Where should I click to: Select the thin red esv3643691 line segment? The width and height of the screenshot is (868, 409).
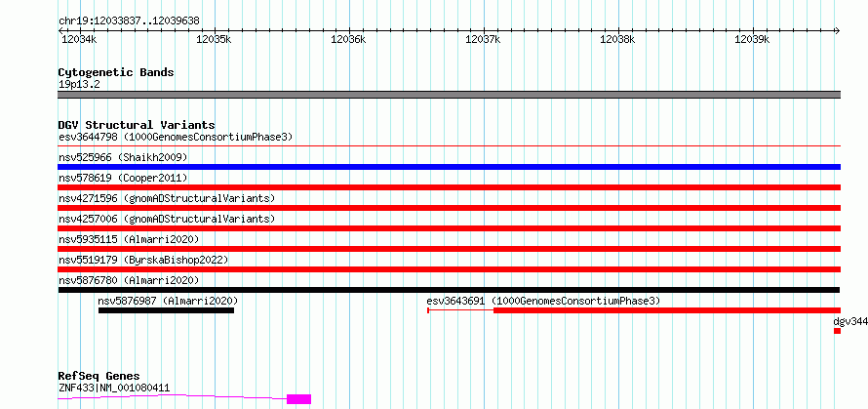tap(461, 310)
